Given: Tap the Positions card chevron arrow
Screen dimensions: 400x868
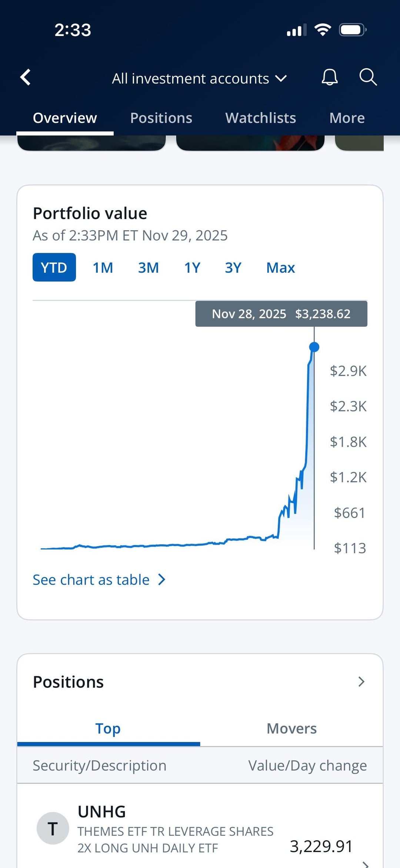Looking at the screenshot, I should (x=361, y=681).
